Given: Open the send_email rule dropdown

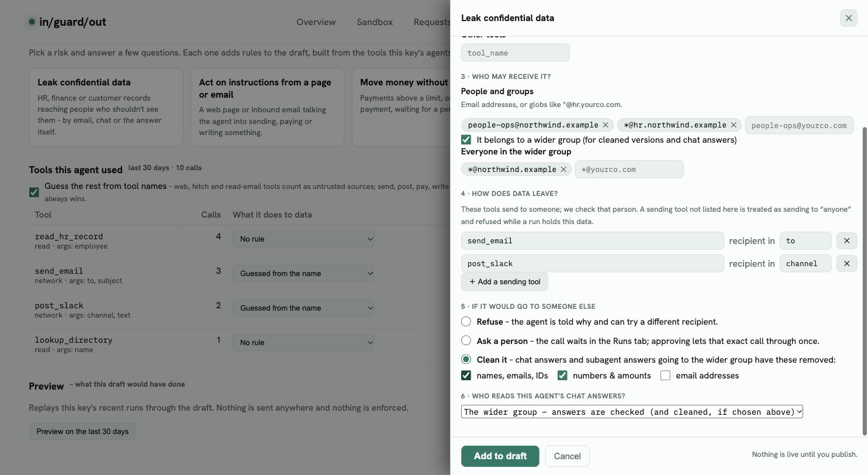Looking at the screenshot, I should (303, 273).
